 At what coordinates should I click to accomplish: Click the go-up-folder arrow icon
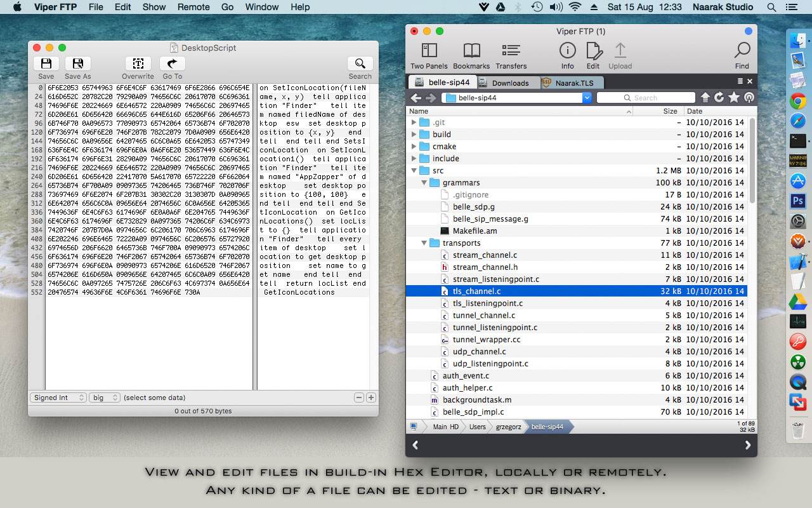[x=705, y=98]
